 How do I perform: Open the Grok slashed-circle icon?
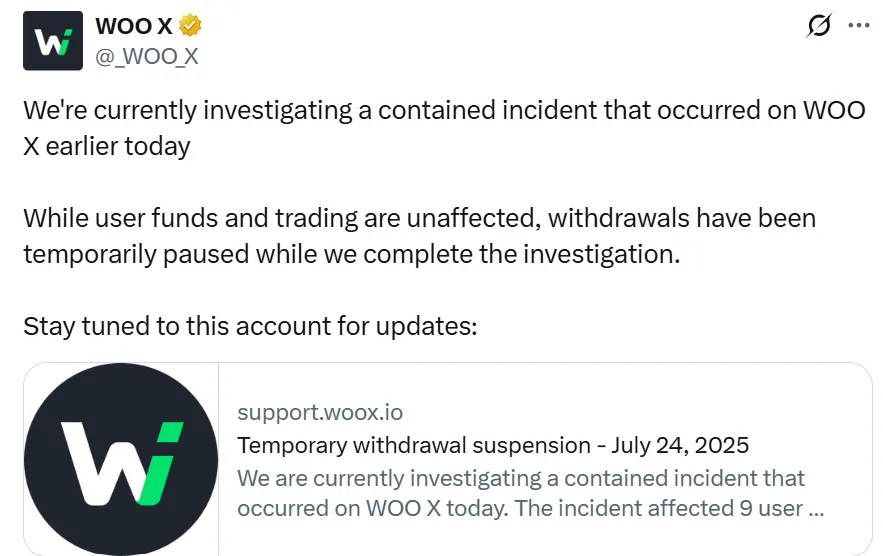pos(818,27)
